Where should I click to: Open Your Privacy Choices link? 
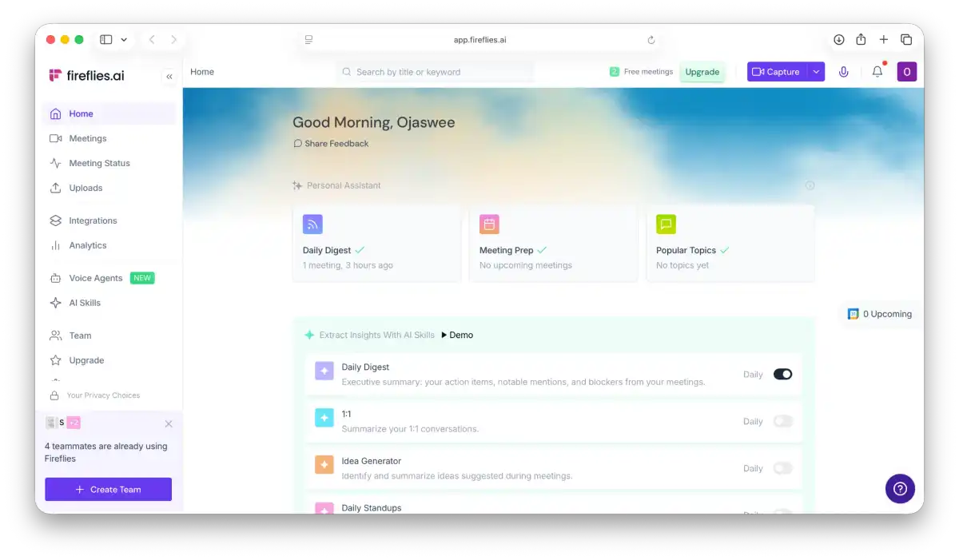click(x=95, y=395)
